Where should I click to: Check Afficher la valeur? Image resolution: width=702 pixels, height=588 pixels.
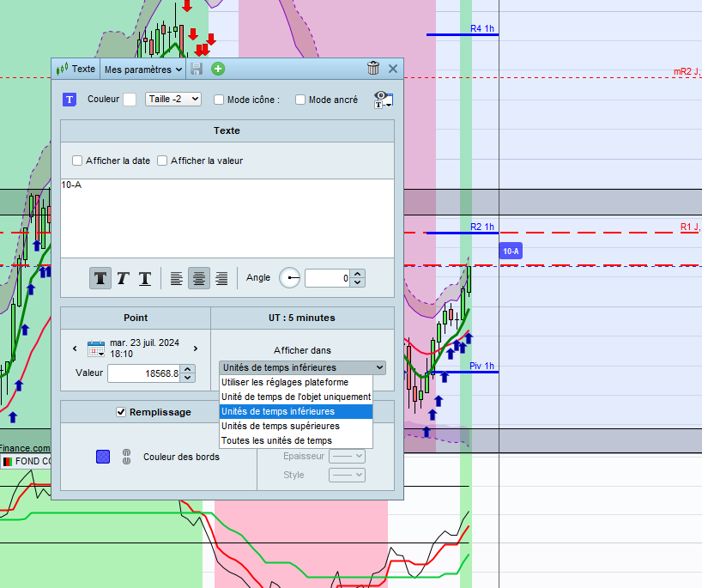[162, 161]
